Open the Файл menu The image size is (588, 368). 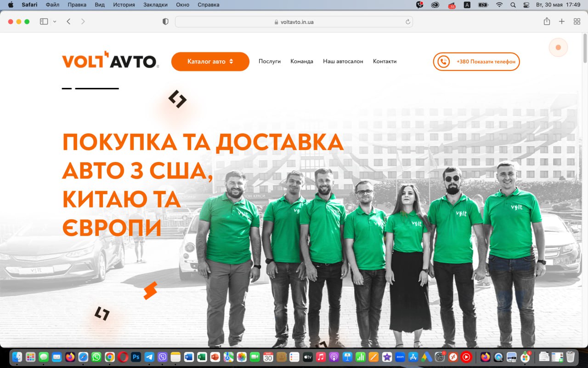coord(53,5)
